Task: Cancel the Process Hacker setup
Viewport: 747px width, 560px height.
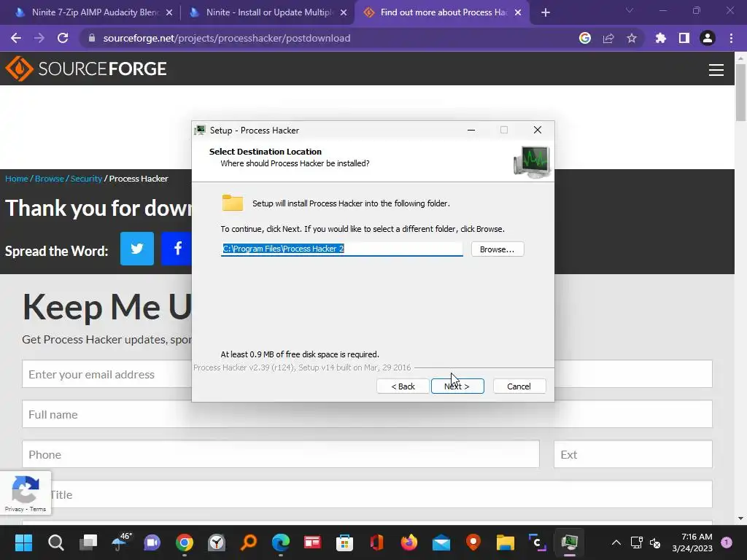Action: [519, 386]
